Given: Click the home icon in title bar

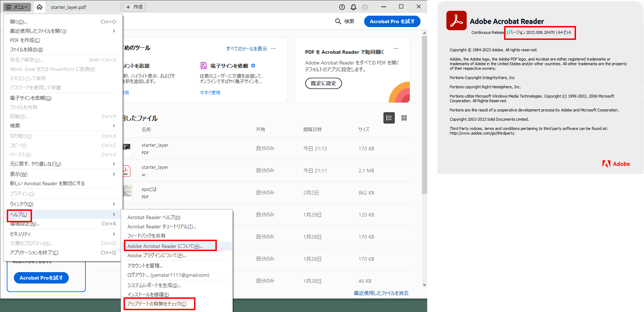Looking at the screenshot, I should point(40,7).
